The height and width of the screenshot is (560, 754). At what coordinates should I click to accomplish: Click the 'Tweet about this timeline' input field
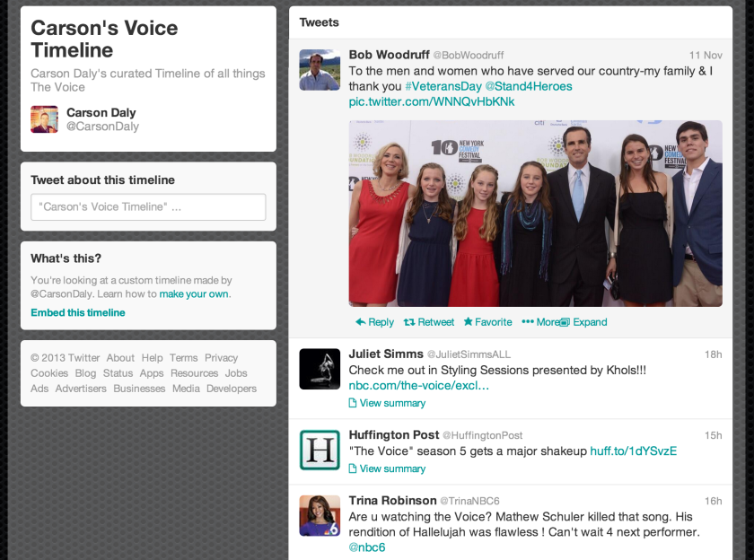tap(148, 207)
